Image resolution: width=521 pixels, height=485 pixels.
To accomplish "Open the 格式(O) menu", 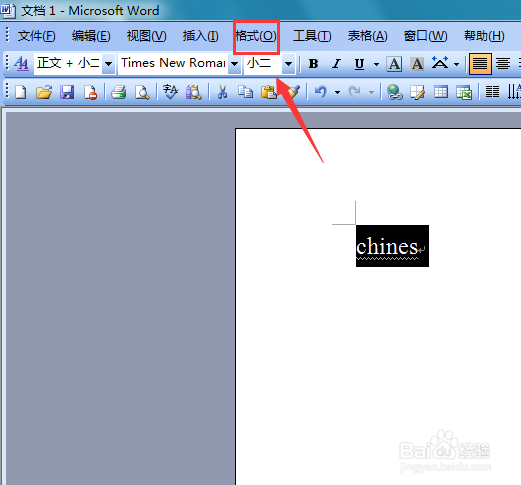I will point(256,36).
